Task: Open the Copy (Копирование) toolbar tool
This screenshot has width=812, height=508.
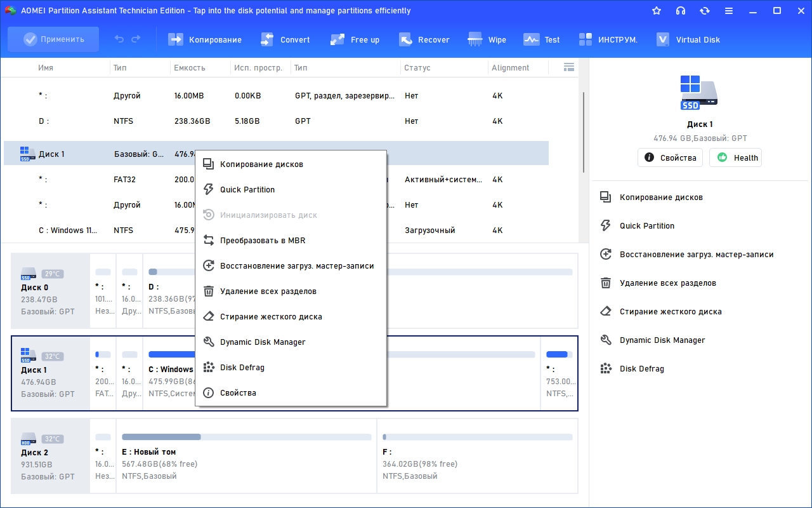Action: [x=205, y=39]
